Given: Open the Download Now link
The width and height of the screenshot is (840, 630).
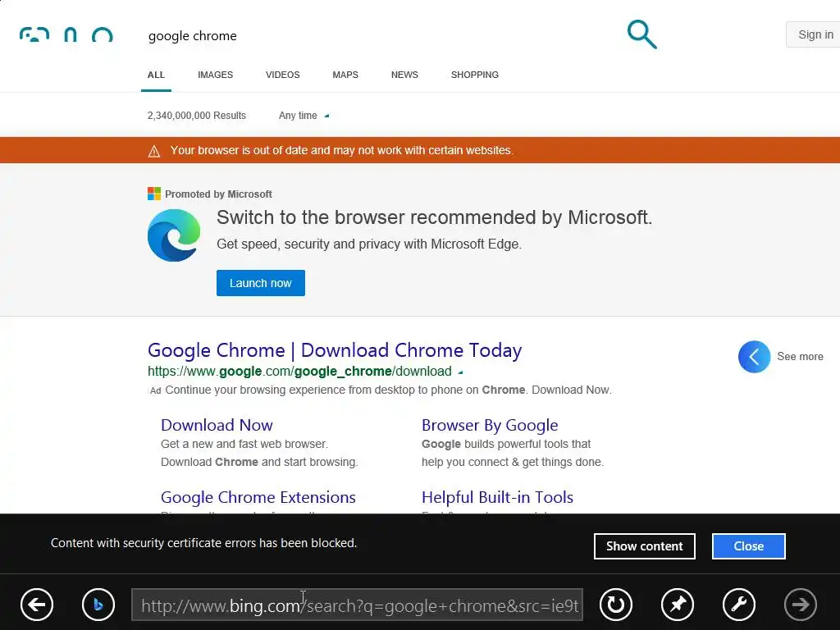Looking at the screenshot, I should [x=217, y=425].
